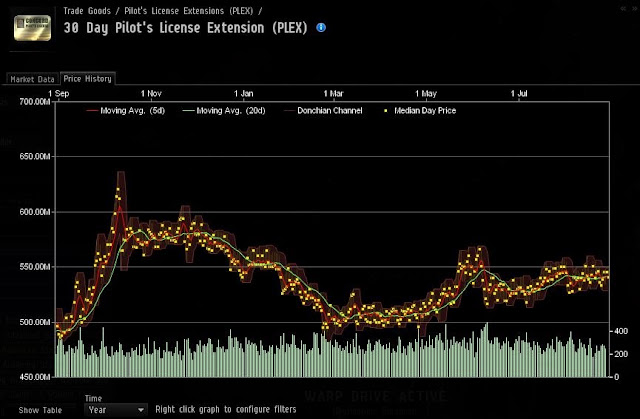Click the 1 Nov date axis label
The height and width of the screenshot is (419, 640).
point(151,93)
